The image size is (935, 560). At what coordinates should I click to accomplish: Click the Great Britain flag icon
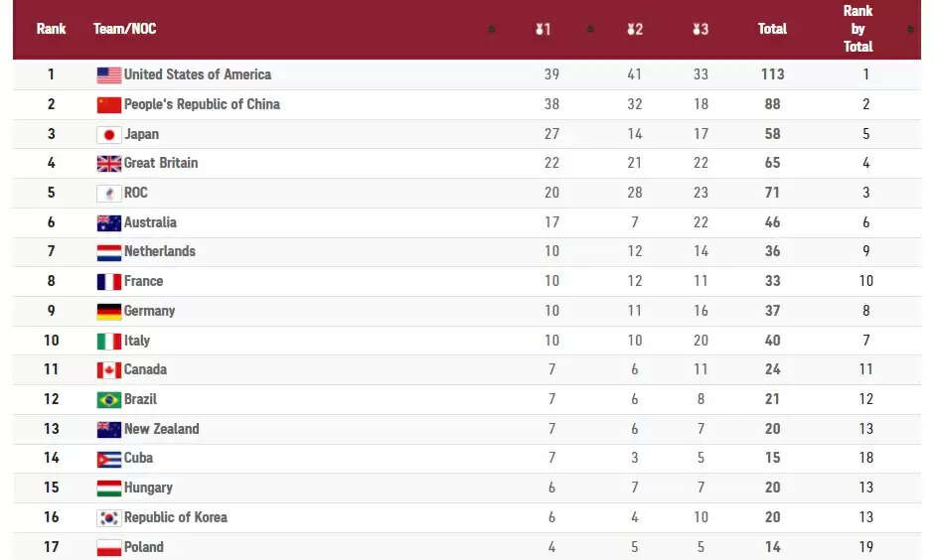pos(108,164)
